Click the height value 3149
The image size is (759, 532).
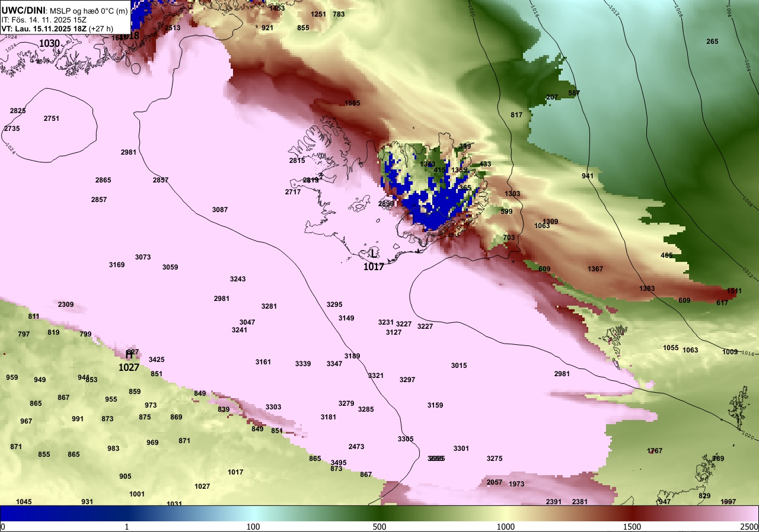coord(346,318)
